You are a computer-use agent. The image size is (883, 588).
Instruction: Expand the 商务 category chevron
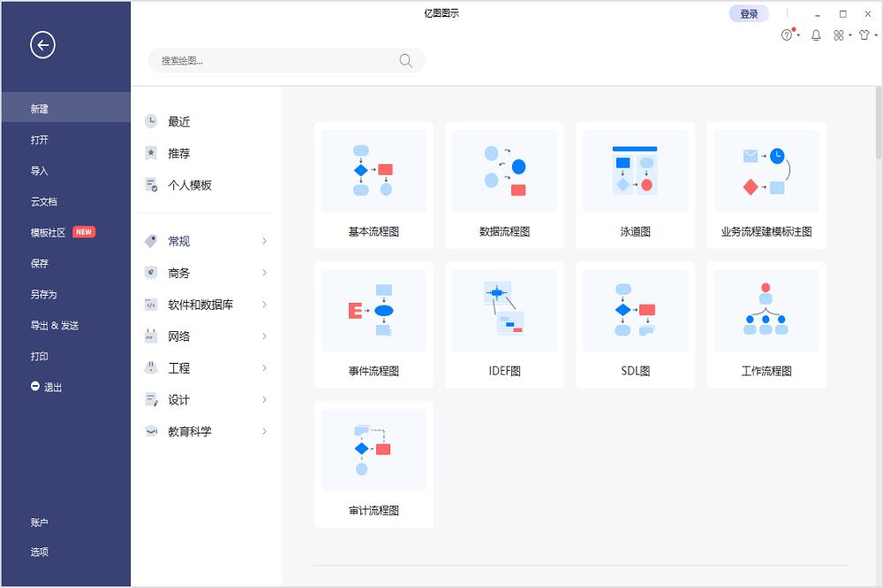264,273
